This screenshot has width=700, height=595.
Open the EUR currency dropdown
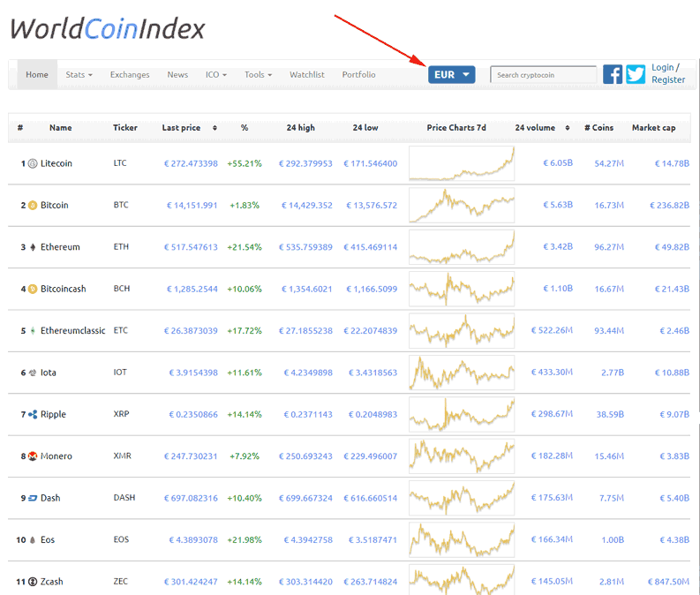pos(451,74)
